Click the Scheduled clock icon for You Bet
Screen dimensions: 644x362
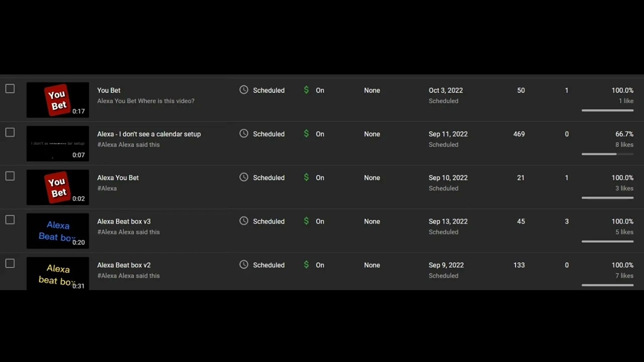click(244, 90)
